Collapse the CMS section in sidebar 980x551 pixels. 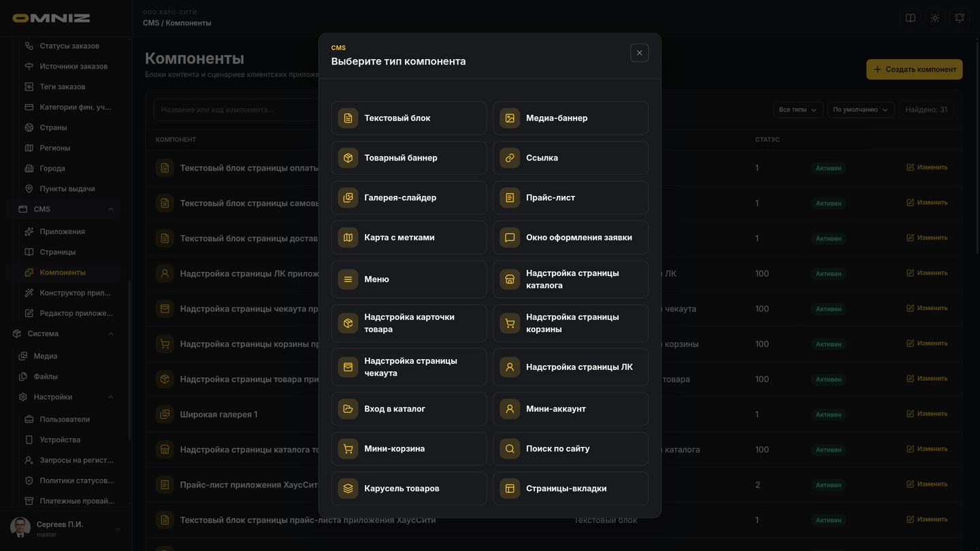tap(64, 210)
